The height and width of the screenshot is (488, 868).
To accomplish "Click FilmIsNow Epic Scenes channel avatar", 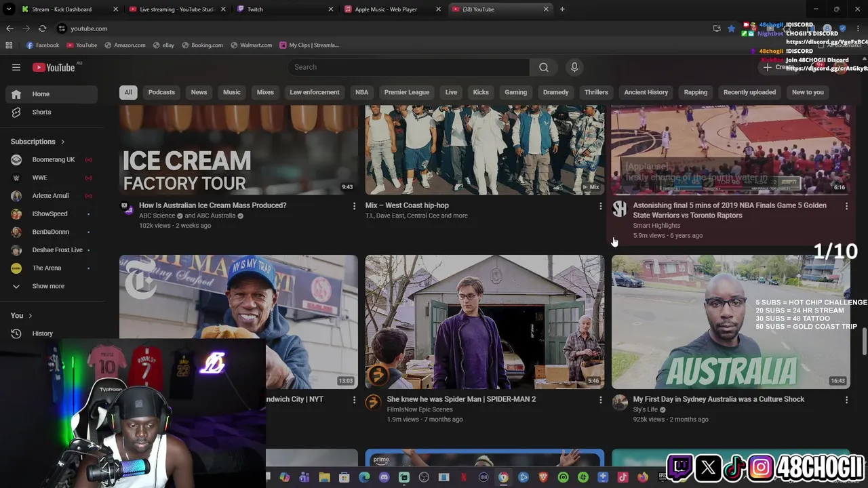I will pos(374,403).
